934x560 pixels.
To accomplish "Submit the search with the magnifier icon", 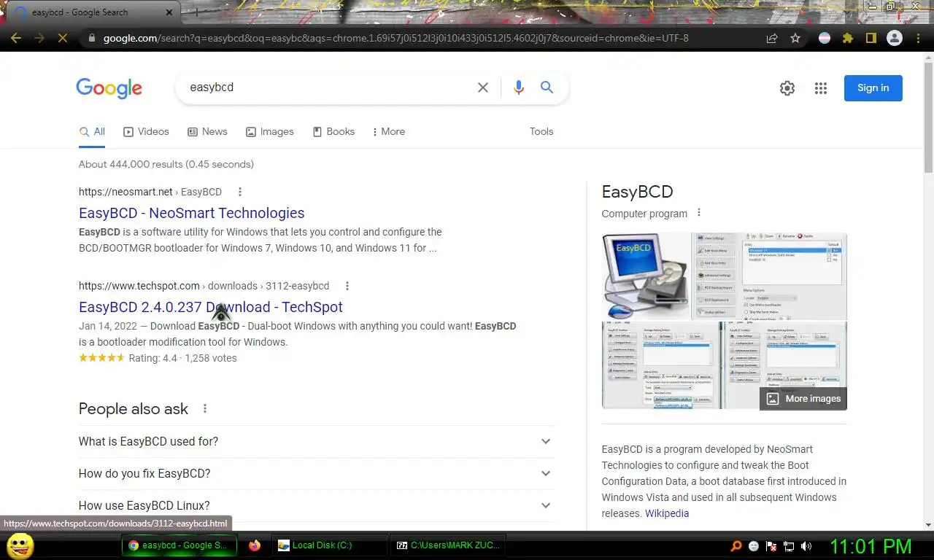I will [547, 87].
